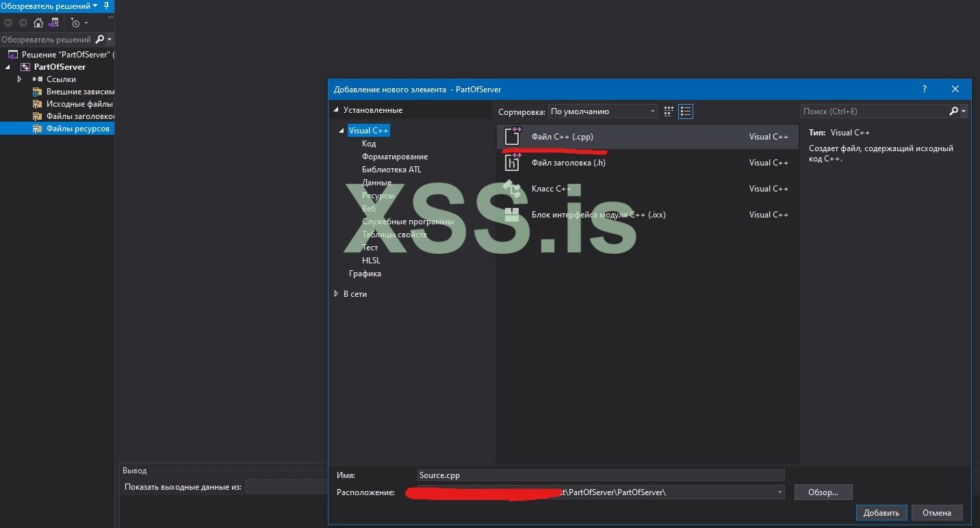980x528 pixels.
Task: Open the dialog search options arrow
Action: 964,111
